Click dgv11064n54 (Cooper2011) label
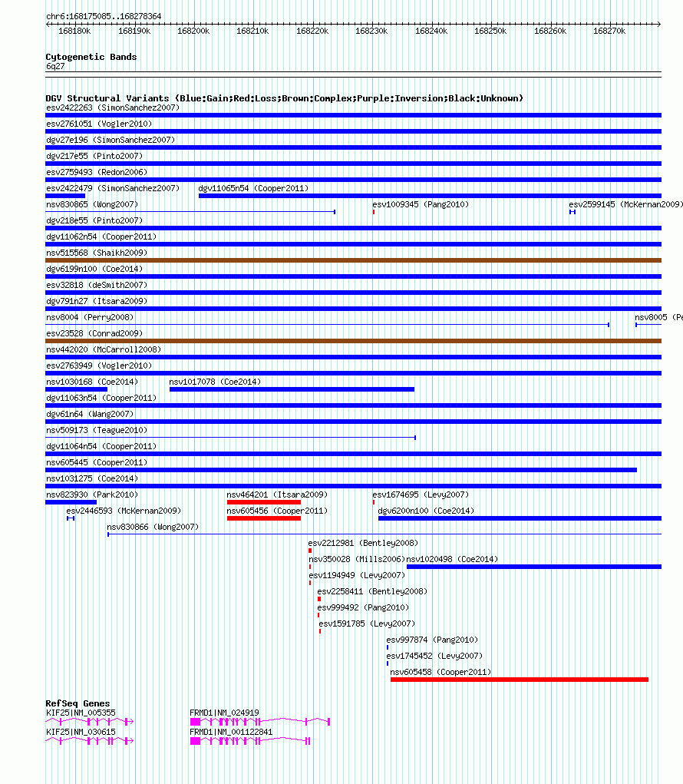Viewport: 683px width, 784px height. coord(101,446)
